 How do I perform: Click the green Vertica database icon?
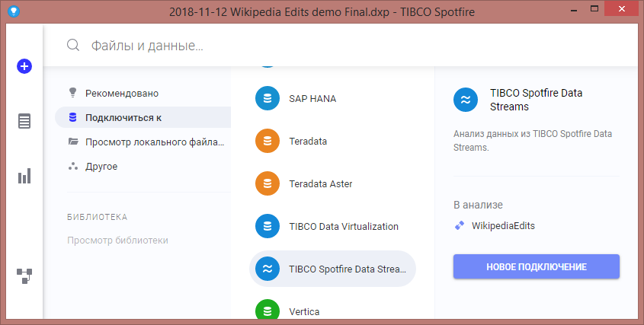click(x=268, y=311)
